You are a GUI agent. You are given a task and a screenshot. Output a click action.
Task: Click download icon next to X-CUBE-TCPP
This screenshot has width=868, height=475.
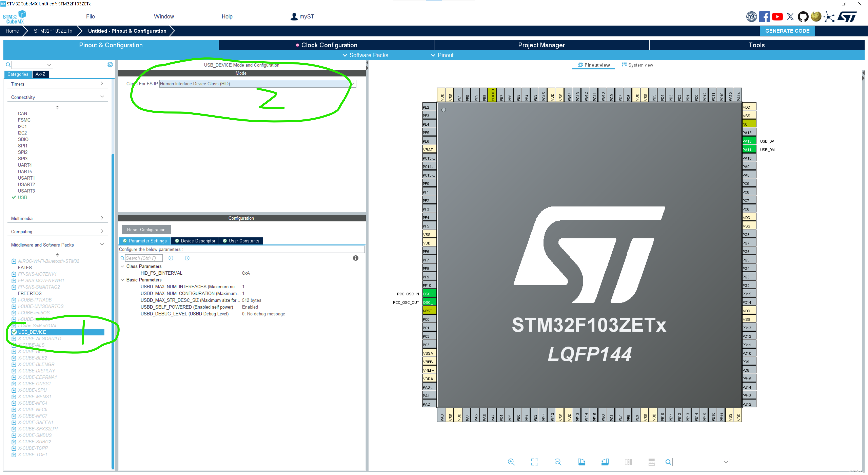[14, 448]
